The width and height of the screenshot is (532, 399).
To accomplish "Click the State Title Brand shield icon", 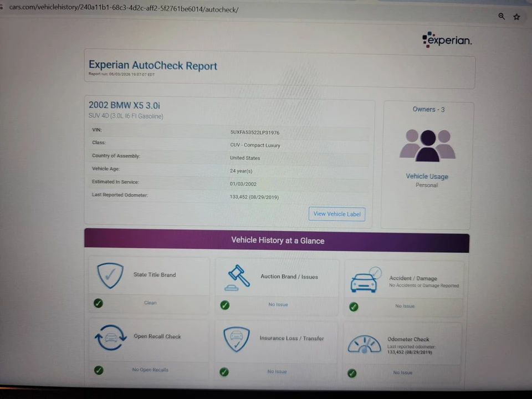I will 110,275.
